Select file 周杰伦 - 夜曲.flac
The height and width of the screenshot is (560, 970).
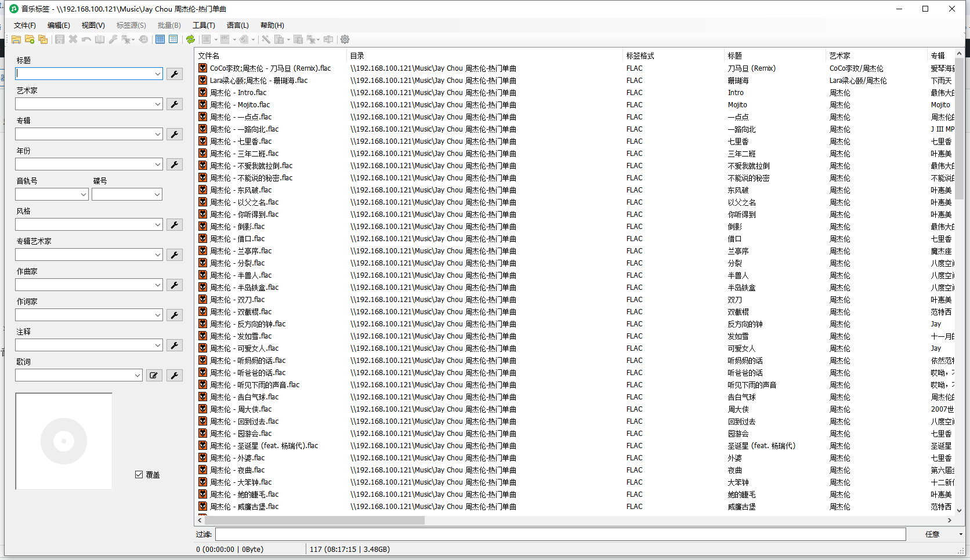[237, 470]
